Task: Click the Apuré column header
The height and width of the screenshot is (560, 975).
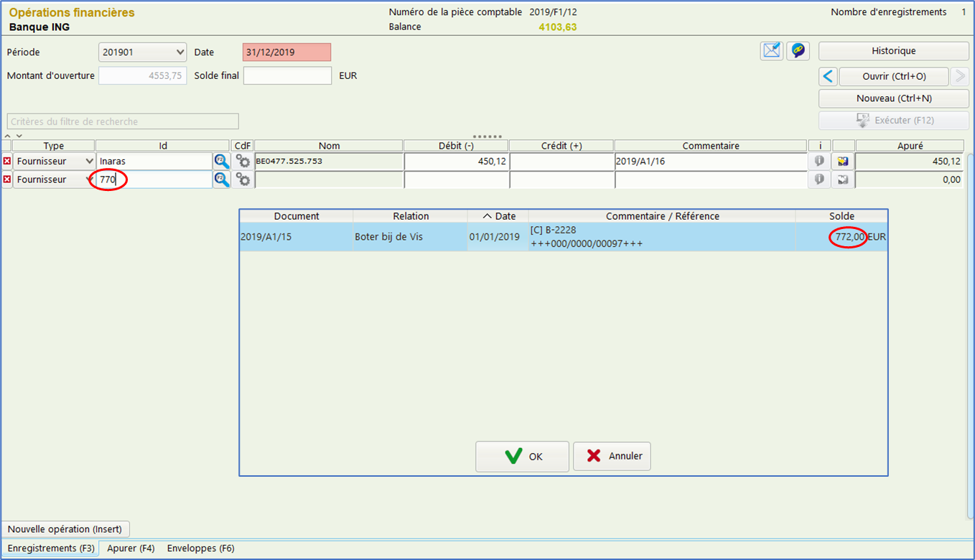Action: pos(910,146)
